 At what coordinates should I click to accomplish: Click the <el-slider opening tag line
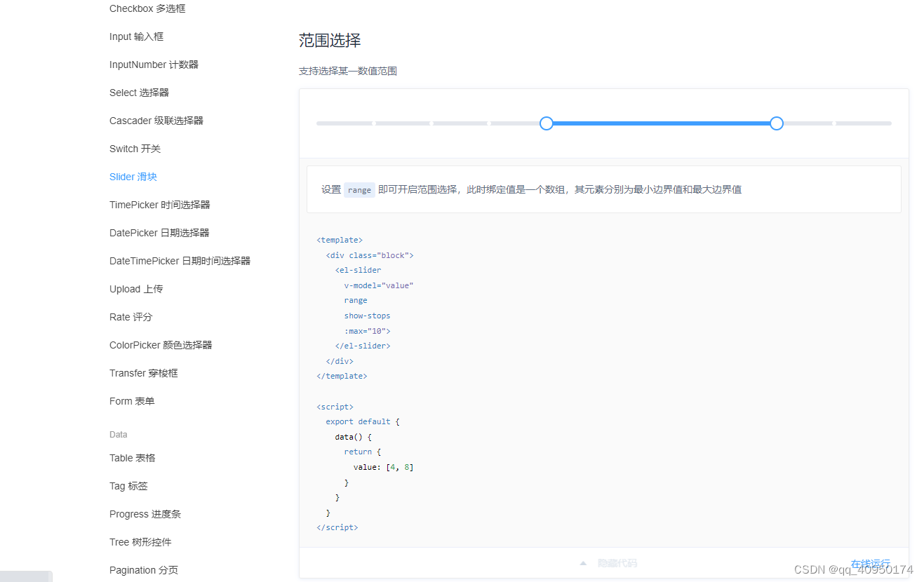[359, 270]
